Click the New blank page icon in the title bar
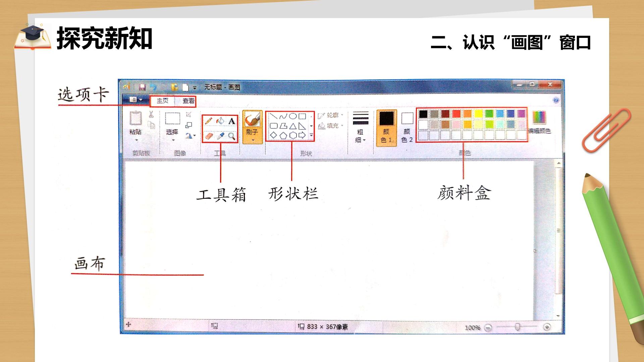 point(185,87)
